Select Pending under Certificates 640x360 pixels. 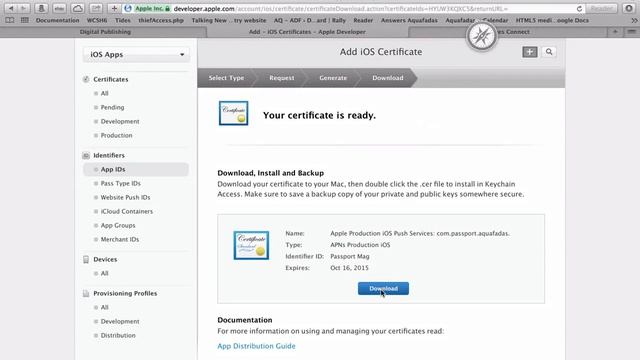(x=112, y=107)
